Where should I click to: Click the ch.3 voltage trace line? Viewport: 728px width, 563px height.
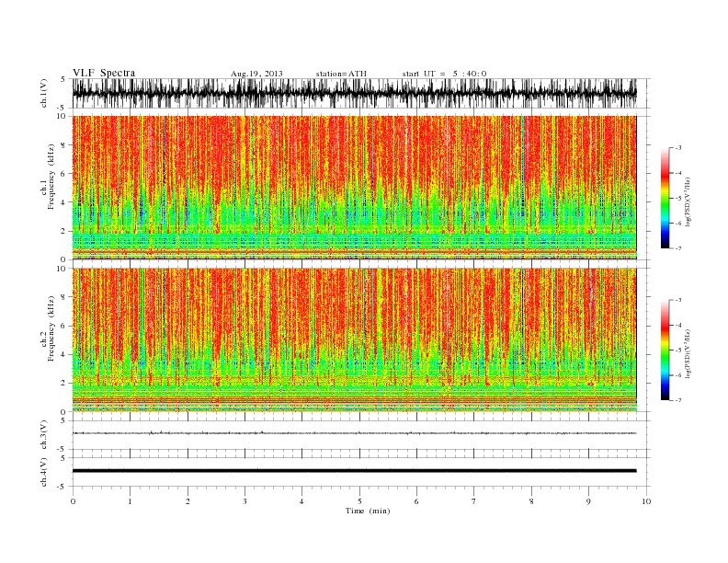pos(354,433)
